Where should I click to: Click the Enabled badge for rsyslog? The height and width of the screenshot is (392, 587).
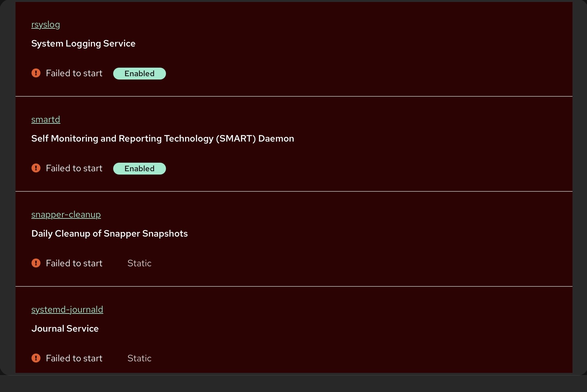click(x=139, y=74)
